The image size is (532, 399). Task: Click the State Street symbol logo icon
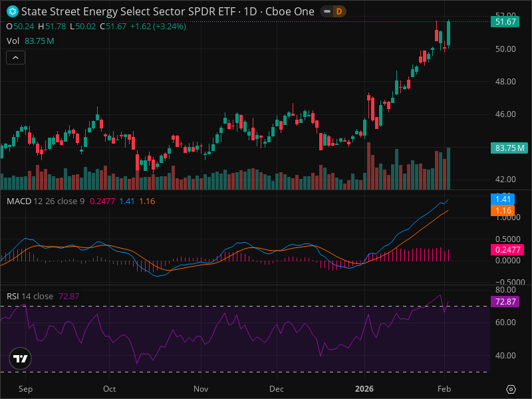pyautogui.click(x=13, y=11)
